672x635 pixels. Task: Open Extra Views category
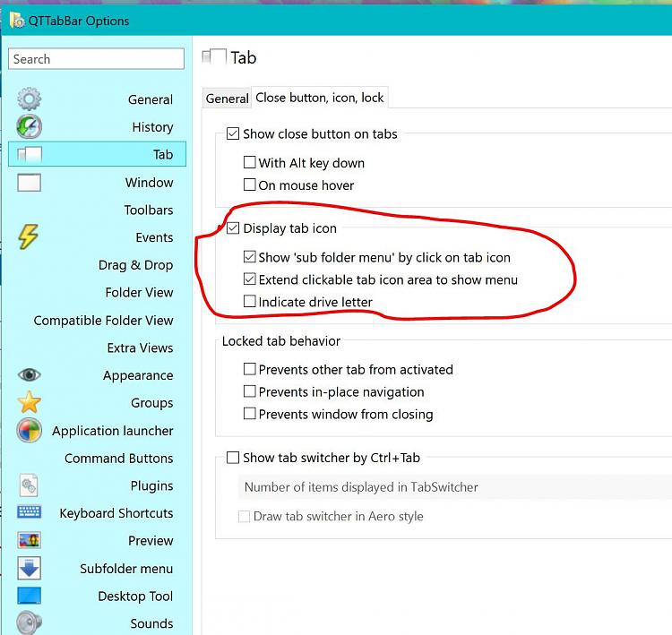(x=140, y=348)
